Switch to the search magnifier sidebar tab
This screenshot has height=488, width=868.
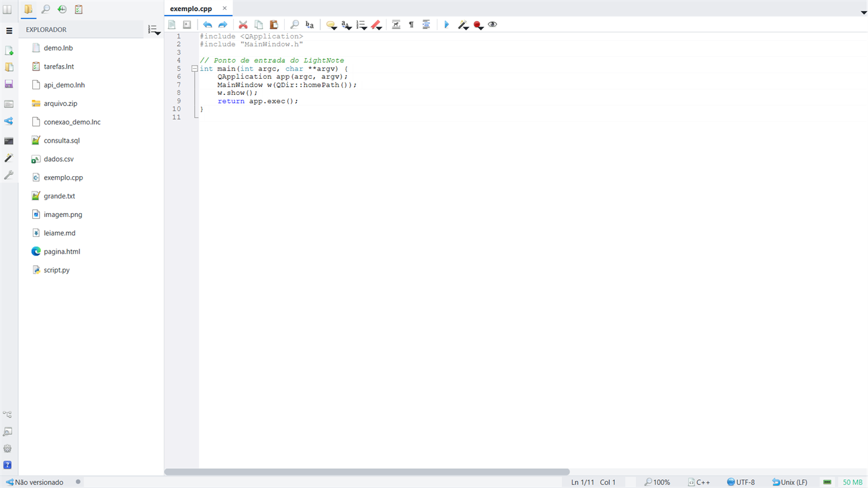pyautogui.click(x=45, y=9)
